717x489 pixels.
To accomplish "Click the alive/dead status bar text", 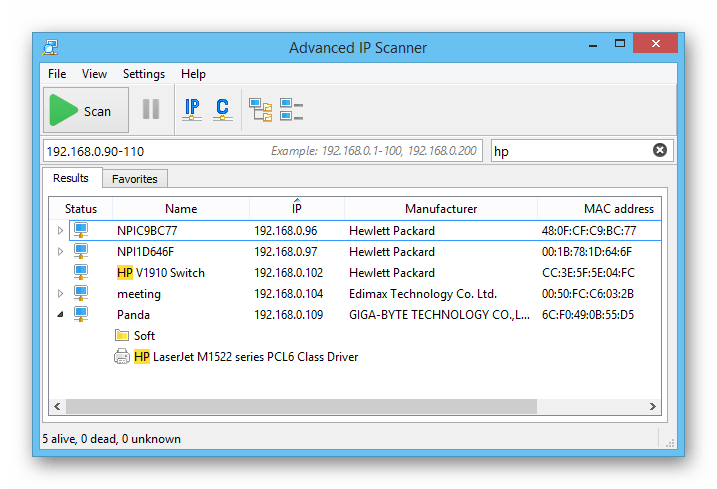I will coord(112,439).
